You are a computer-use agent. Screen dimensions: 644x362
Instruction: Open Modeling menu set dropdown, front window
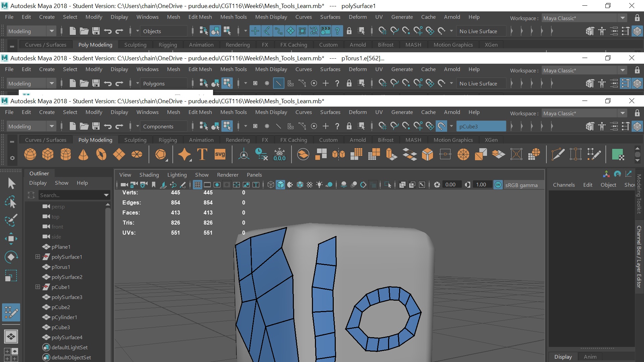click(52, 126)
